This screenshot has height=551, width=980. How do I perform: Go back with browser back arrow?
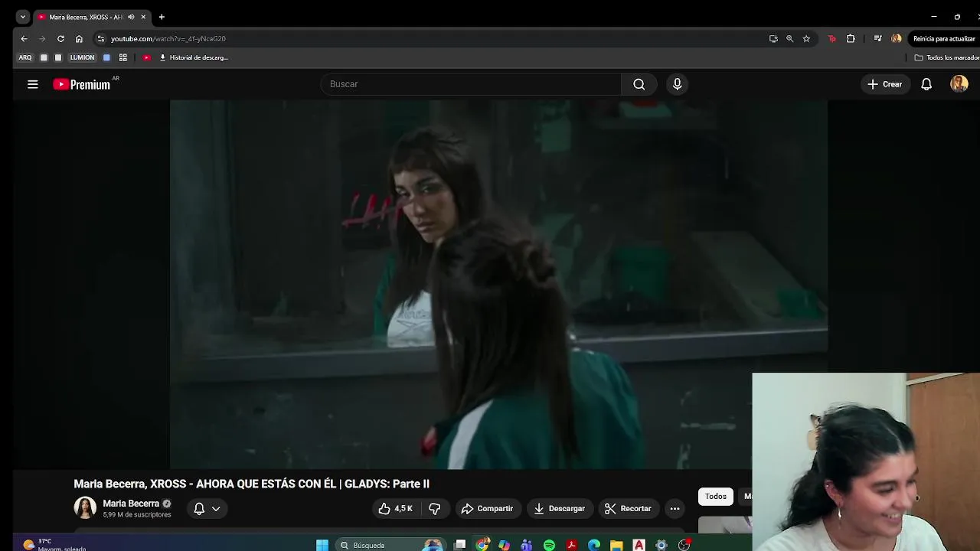coord(24,38)
